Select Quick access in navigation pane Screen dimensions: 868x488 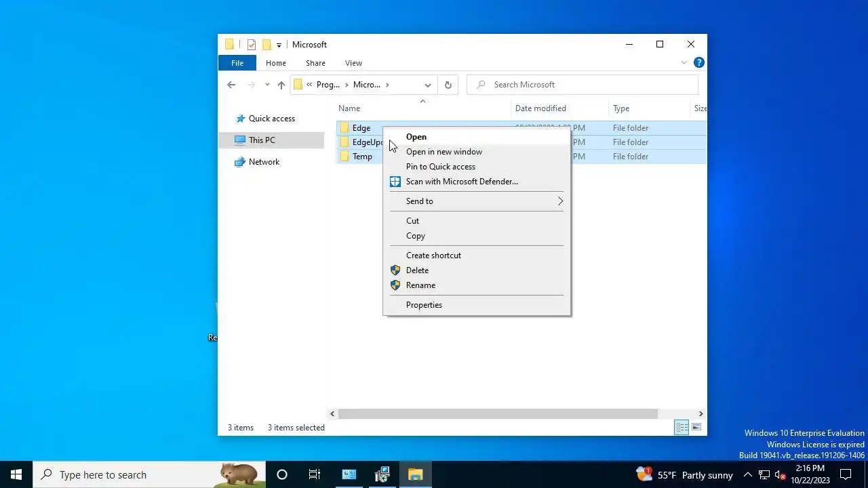pos(271,119)
